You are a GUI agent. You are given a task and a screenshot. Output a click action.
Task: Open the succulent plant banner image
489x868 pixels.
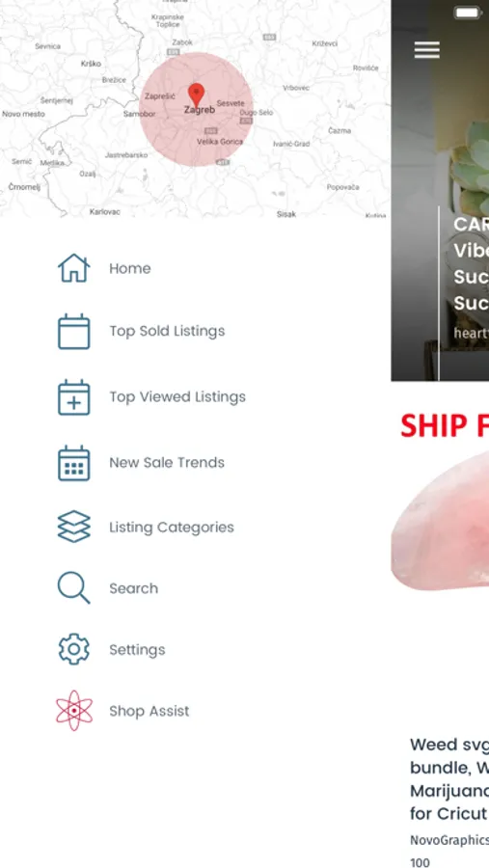440,190
